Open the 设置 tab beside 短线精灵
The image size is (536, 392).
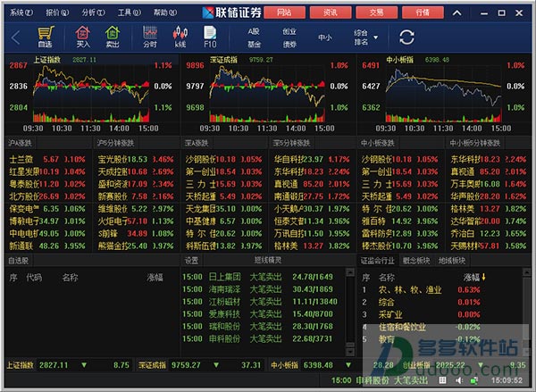pyautogui.click(x=191, y=261)
